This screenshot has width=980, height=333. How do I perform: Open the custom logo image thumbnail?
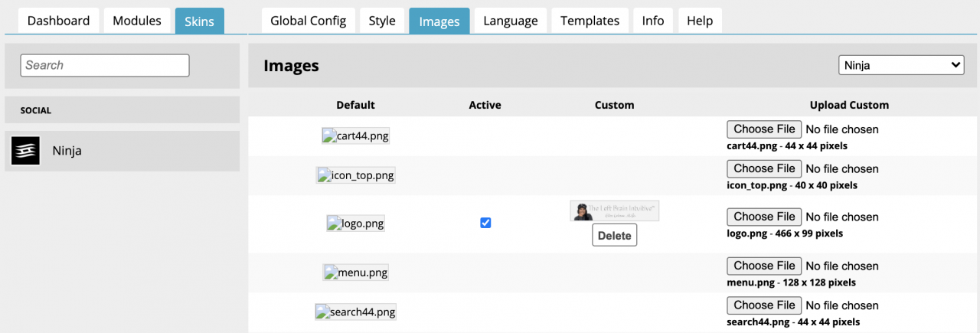(614, 211)
